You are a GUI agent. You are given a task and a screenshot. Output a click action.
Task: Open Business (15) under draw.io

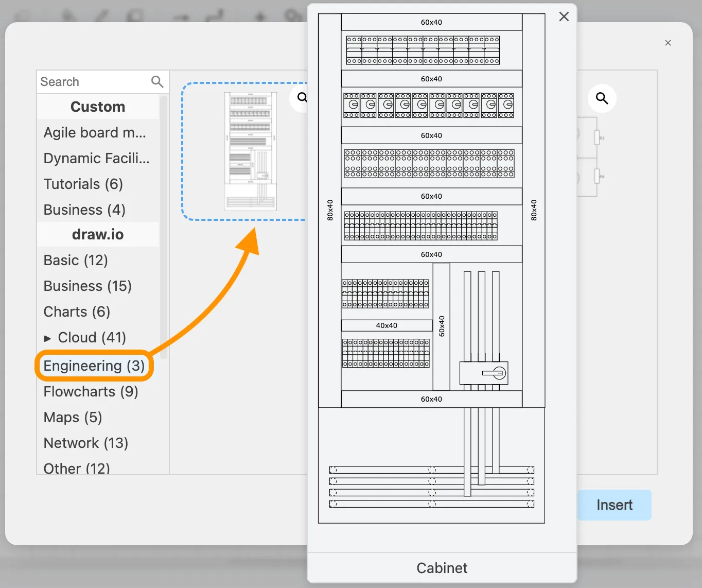tap(87, 286)
